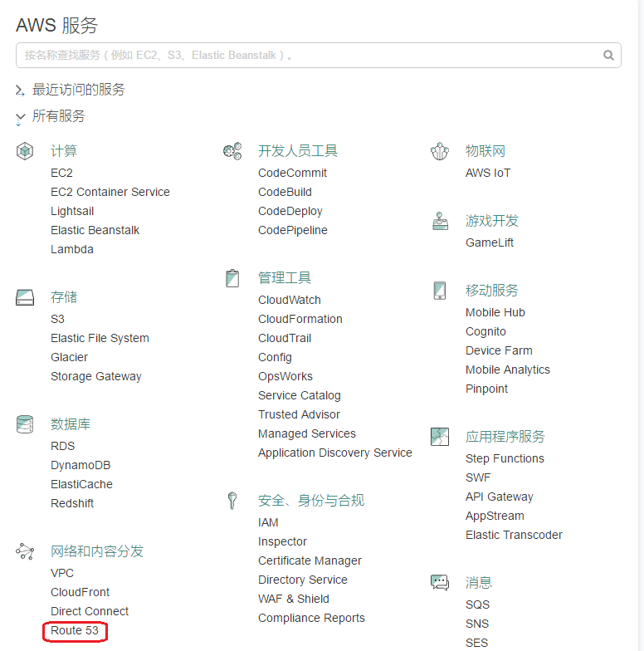Open Elastic Beanstalk

click(95, 230)
